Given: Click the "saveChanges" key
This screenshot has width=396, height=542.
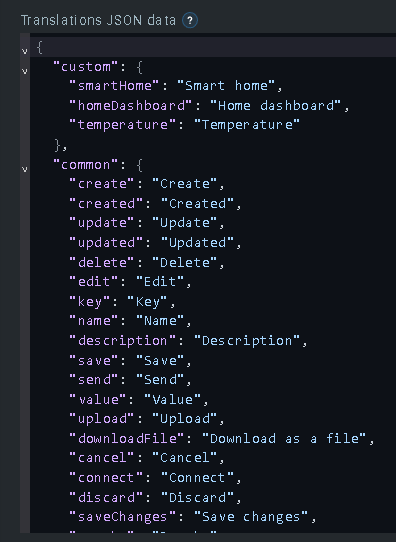Looking at the screenshot, I should [x=123, y=517].
